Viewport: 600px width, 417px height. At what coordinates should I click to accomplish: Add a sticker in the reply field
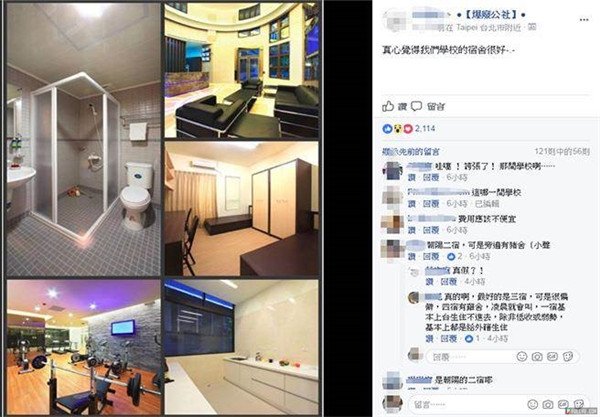[568, 357]
